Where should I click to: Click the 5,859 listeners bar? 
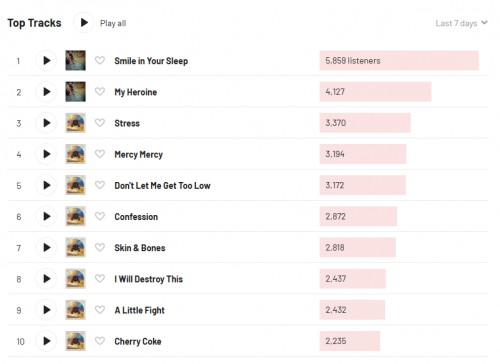[x=399, y=60]
